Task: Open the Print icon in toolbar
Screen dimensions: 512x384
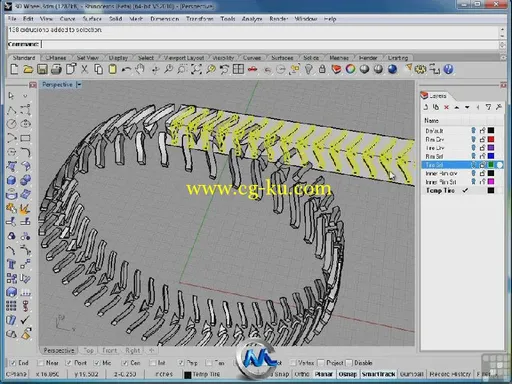Action: (x=56, y=69)
